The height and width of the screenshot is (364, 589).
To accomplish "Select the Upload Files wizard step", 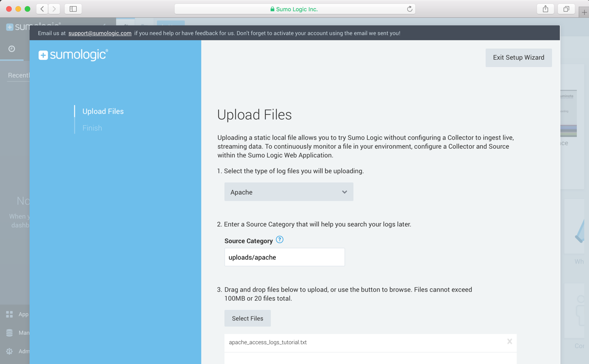I will point(103,111).
